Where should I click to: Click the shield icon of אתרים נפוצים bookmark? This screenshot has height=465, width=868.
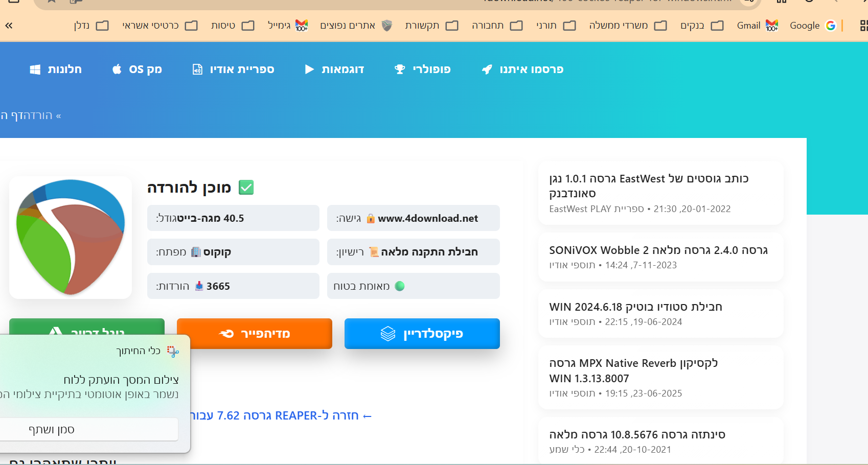point(387,26)
